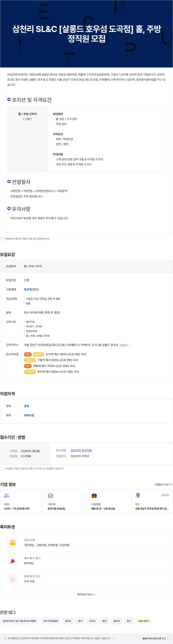Click the circular icon before the copyright notice
173x644 pixels.
(6, 638)
